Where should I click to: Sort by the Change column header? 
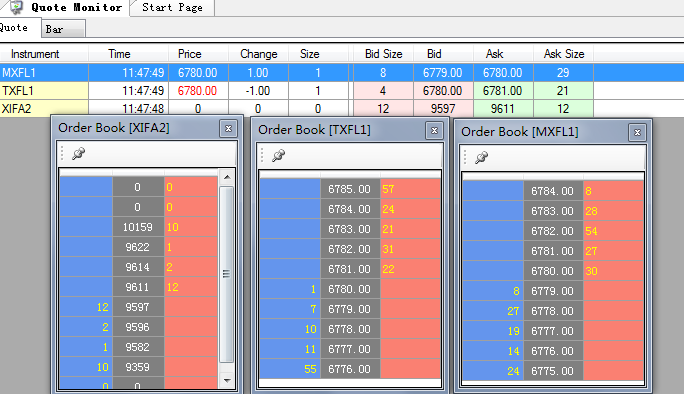259,54
